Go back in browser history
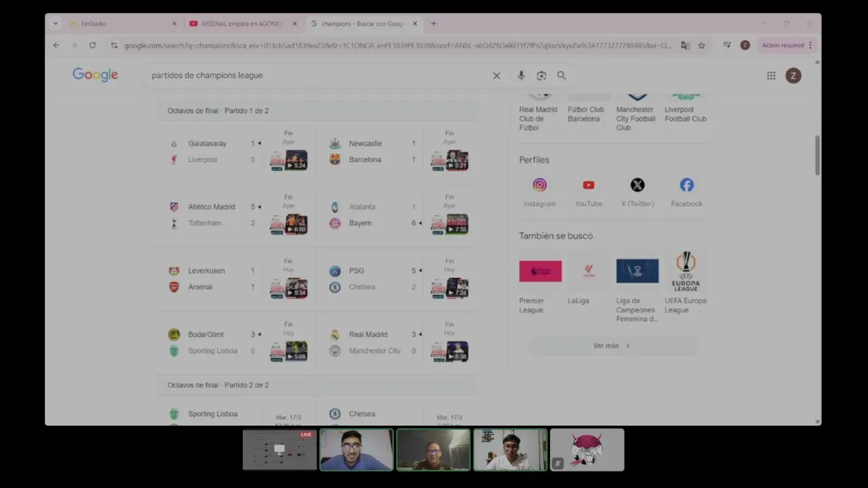The height and width of the screenshot is (488, 868). (56, 45)
